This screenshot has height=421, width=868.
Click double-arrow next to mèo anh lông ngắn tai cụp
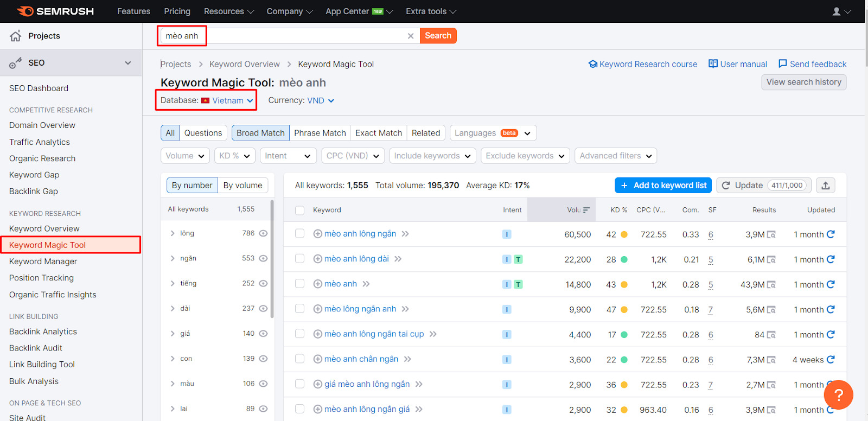pos(433,334)
